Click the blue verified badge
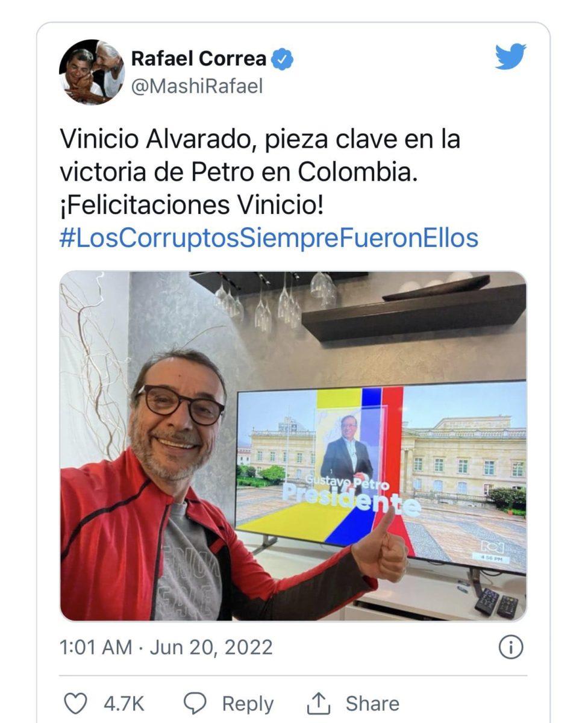This screenshot has width=588, height=723. [x=283, y=59]
